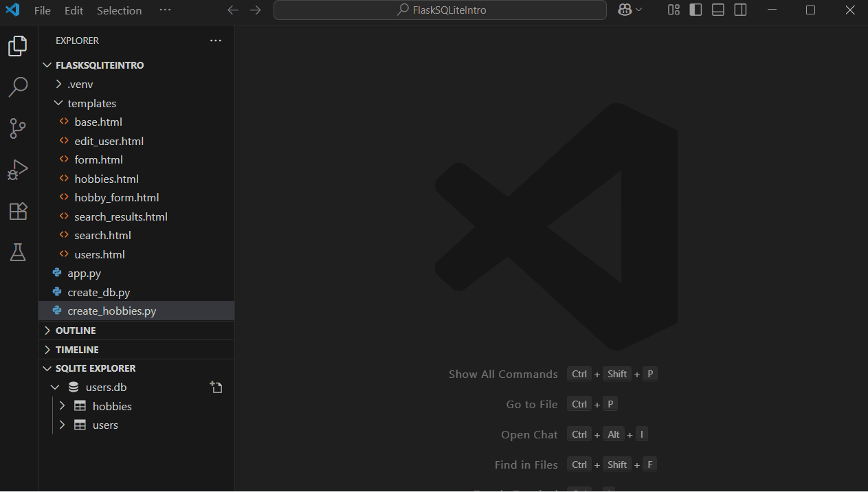Image resolution: width=868 pixels, height=492 pixels.
Task: Collapse the templates folder
Action: (x=91, y=103)
